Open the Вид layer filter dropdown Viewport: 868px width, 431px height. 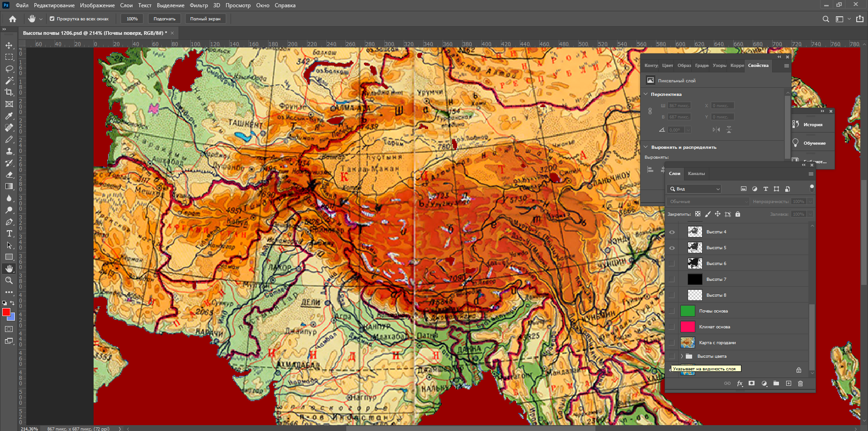[x=694, y=189]
